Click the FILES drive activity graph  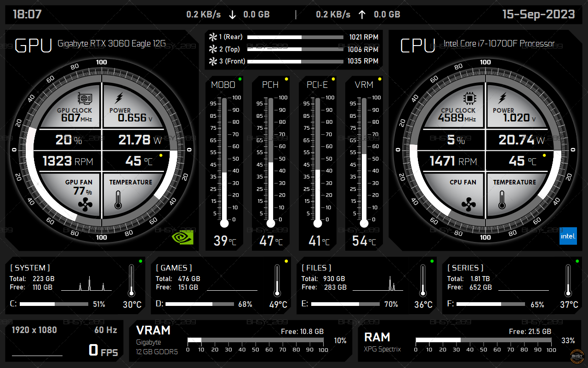(378, 283)
